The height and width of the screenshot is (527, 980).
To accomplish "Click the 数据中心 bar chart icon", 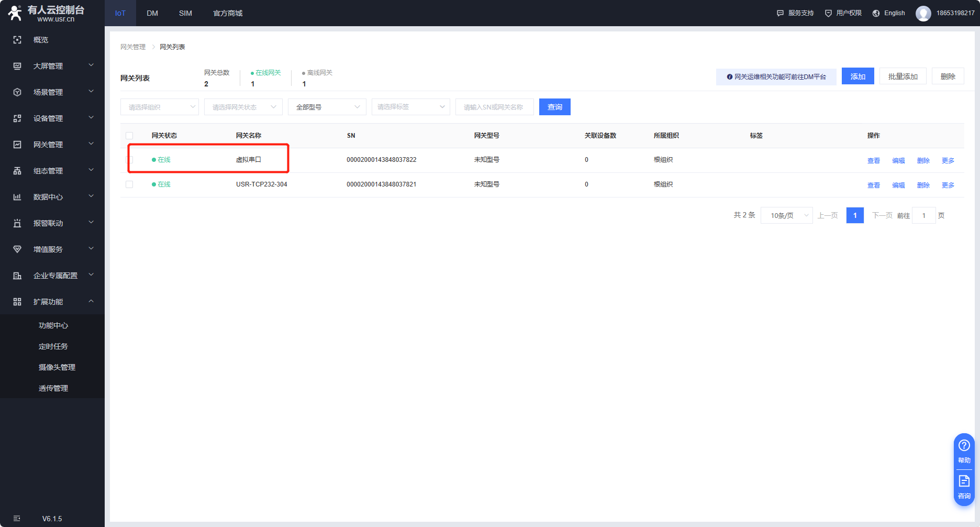I will click(x=17, y=197).
